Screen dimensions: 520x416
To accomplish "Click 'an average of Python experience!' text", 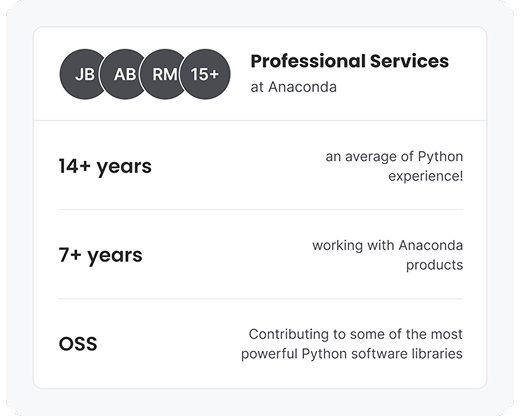I will (x=394, y=166).
